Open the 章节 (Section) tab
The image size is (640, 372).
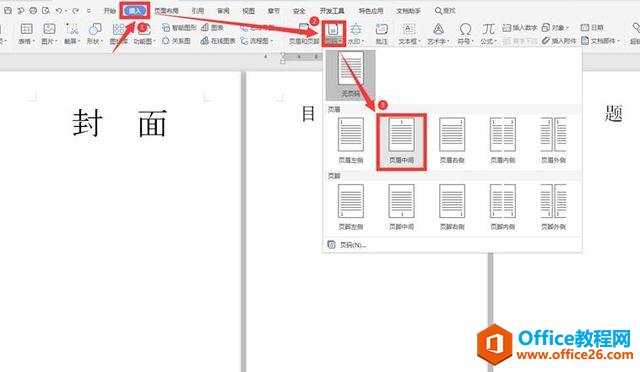274,11
